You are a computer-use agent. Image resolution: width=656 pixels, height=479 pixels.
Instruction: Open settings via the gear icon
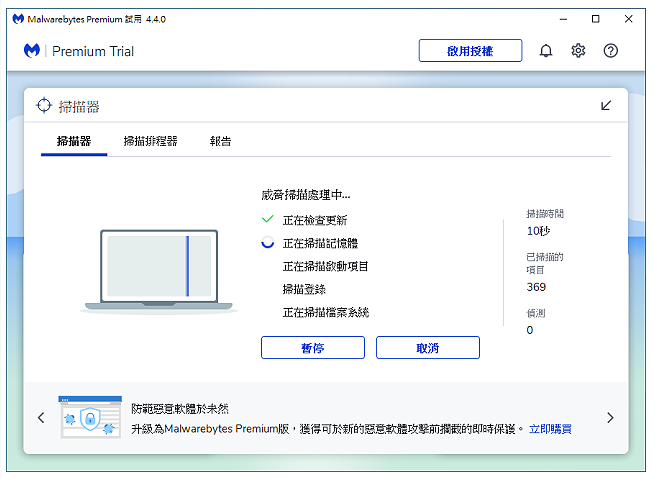coord(578,51)
